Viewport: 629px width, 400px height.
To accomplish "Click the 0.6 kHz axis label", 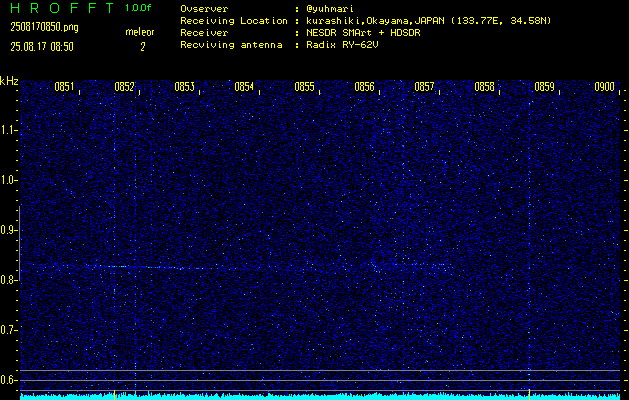I will click(x=8, y=380).
